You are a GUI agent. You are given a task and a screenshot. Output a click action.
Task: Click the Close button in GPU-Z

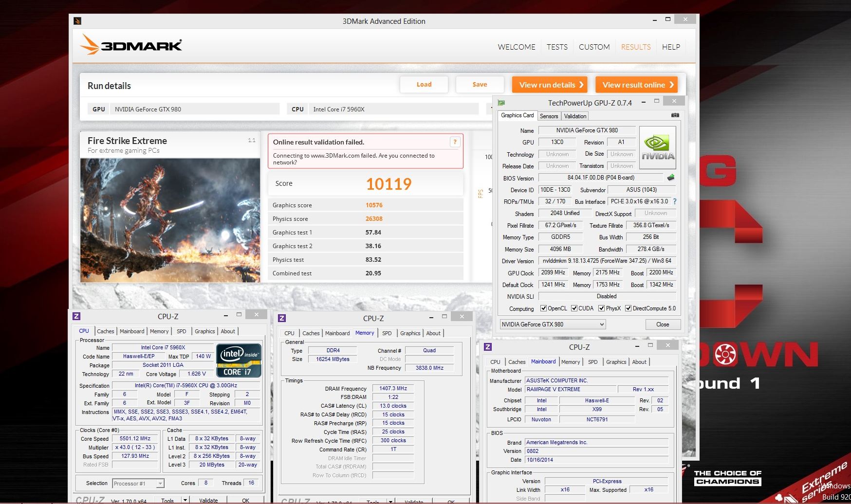click(663, 324)
